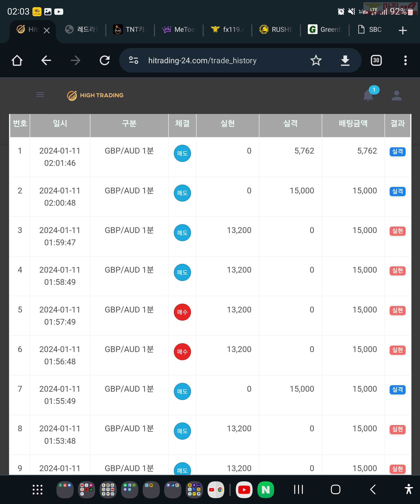420x504 pixels.
Task: Click the 실격 result badge in row 7
Action: click(398, 390)
